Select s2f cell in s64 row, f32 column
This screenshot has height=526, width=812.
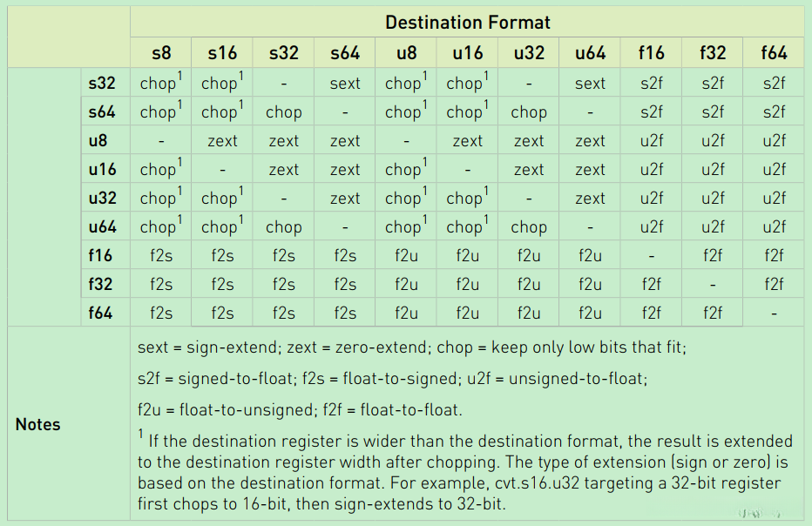point(713,112)
